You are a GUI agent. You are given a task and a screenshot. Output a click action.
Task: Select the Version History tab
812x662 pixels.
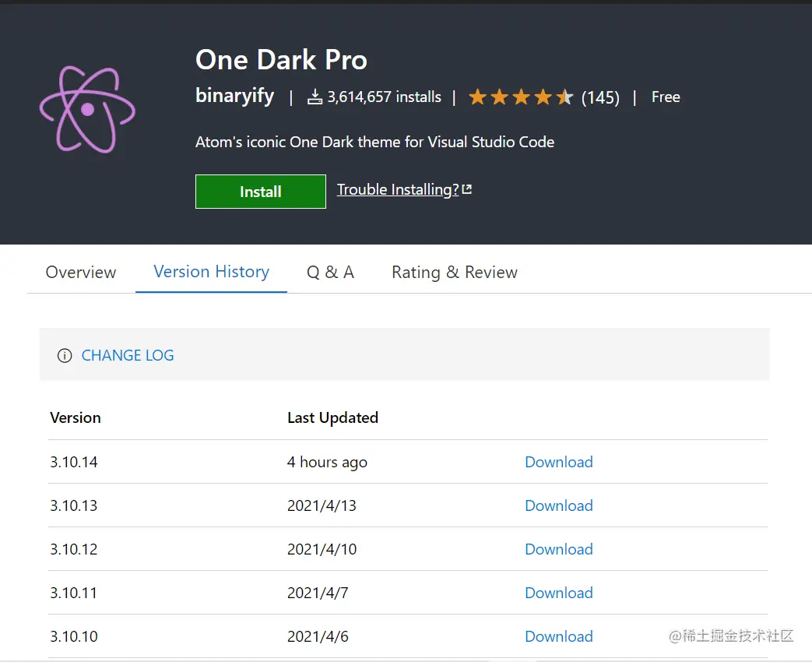coord(211,272)
